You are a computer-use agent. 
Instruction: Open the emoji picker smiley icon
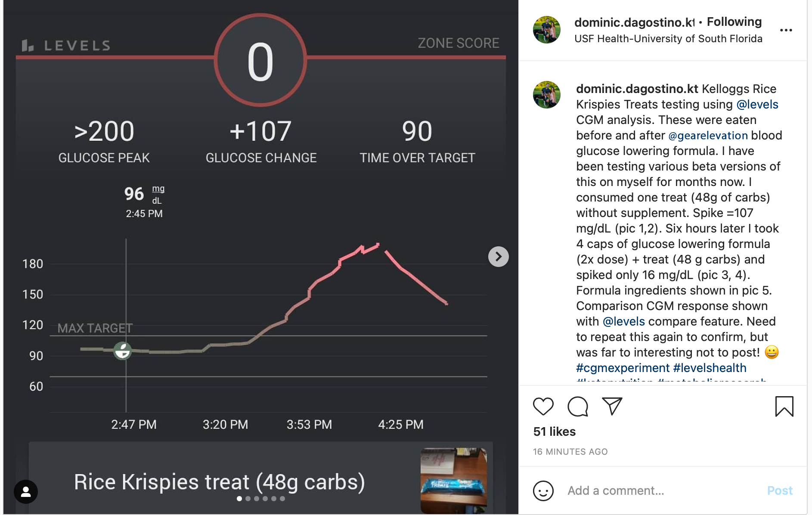[x=543, y=490]
